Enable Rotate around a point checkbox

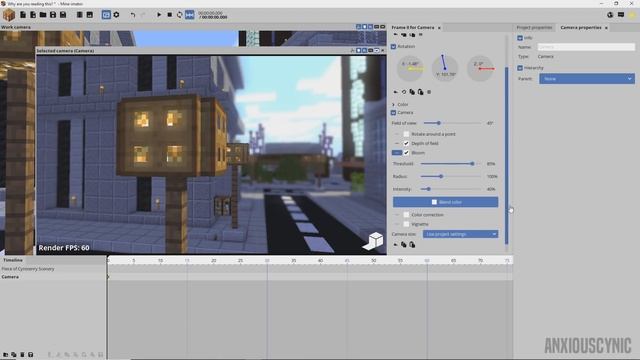point(406,134)
